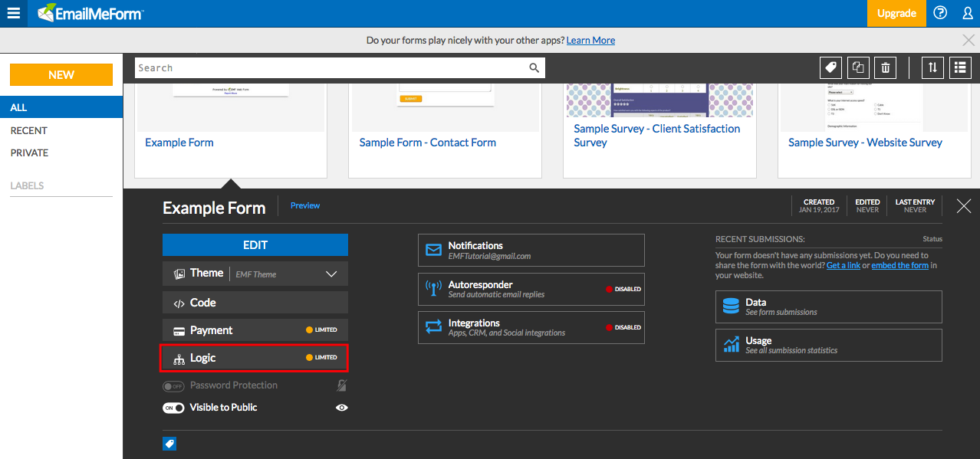Image resolution: width=980 pixels, height=459 pixels.
Task: Select the PRIVATE sidebar filter
Action: [29, 152]
